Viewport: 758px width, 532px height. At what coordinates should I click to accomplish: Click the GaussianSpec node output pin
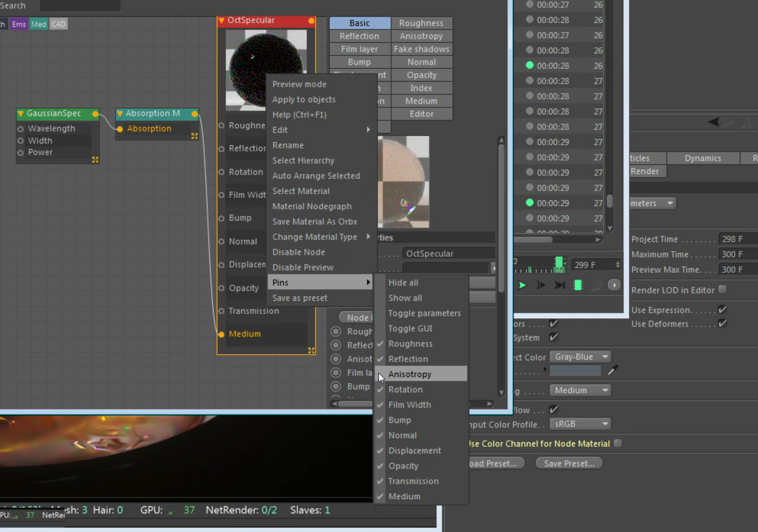coord(95,114)
